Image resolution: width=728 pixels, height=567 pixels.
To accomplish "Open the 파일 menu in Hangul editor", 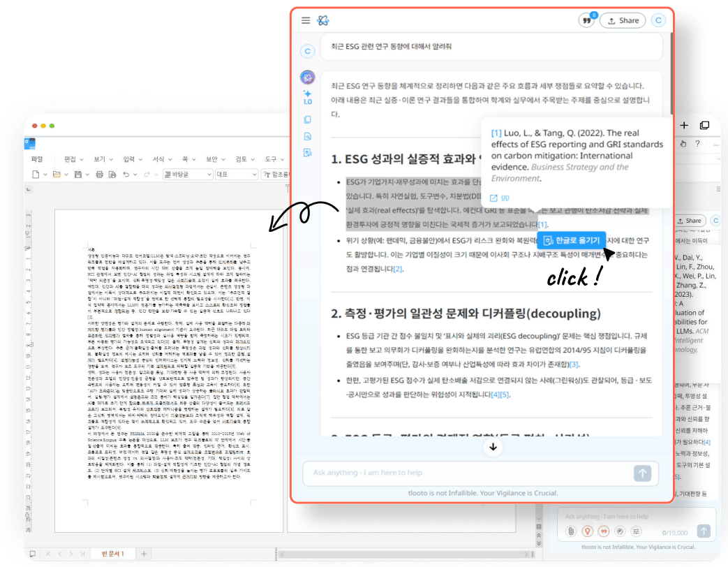I will coord(37,159).
